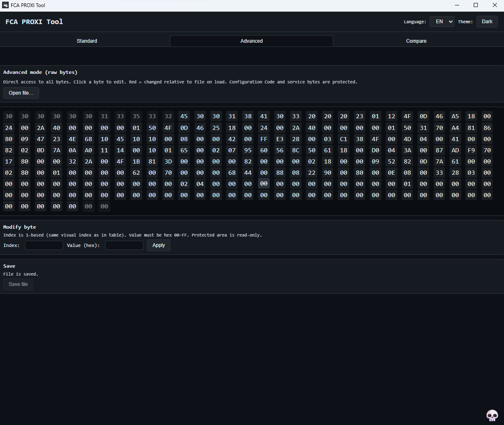Image resolution: width=504 pixels, height=425 pixels.
Task: Select the FF byte cell
Action: [x=264, y=139]
